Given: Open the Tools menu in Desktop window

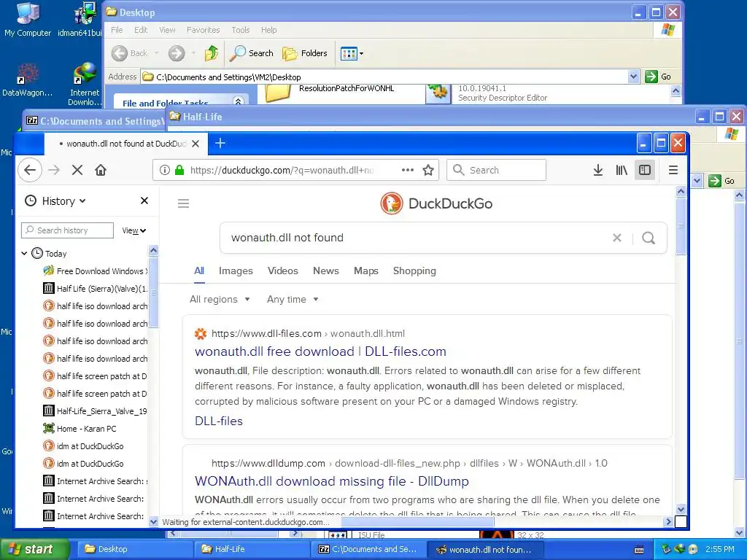Looking at the screenshot, I should pyautogui.click(x=241, y=29).
